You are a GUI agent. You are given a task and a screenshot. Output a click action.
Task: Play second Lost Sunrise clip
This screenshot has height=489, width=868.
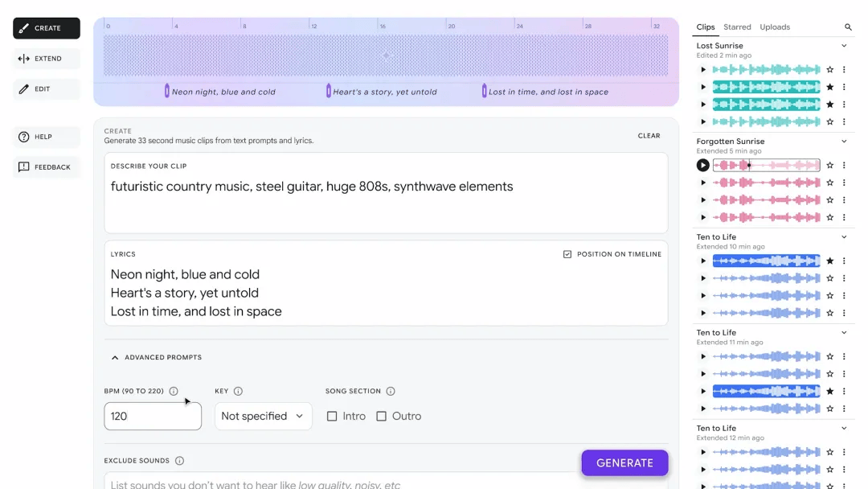click(703, 87)
